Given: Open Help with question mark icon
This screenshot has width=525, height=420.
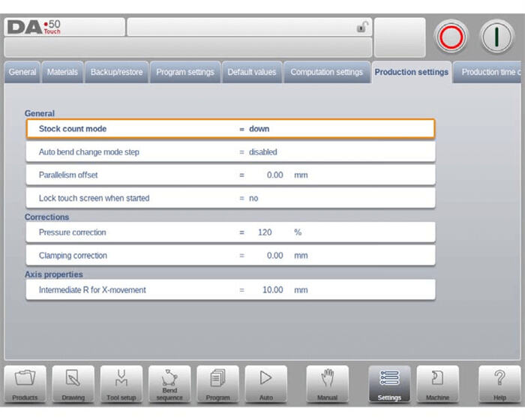Looking at the screenshot, I should pos(499,384).
